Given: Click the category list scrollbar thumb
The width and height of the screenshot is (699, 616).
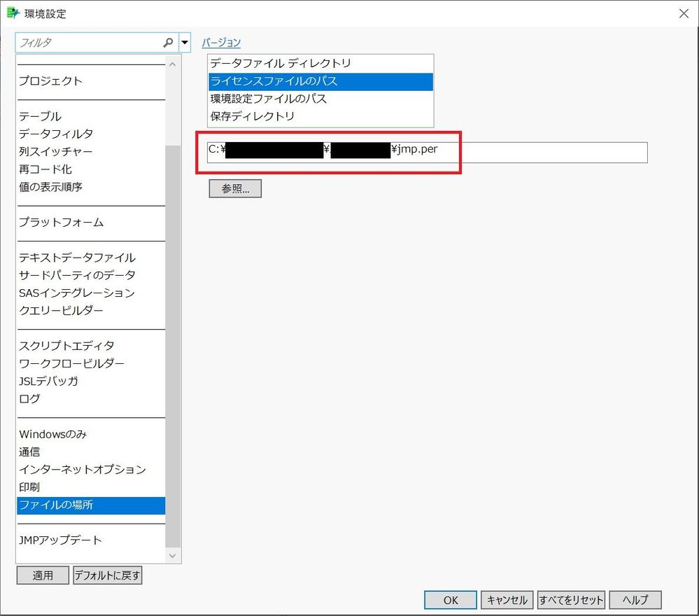Looking at the screenshot, I should pyautogui.click(x=173, y=346).
